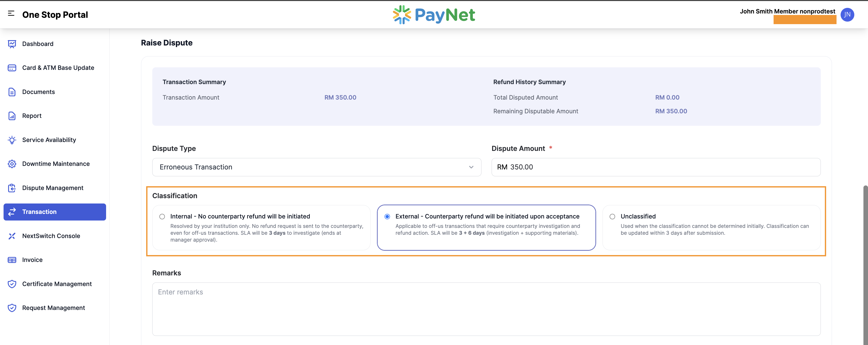Click into the Remarks text area

coord(486,309)
